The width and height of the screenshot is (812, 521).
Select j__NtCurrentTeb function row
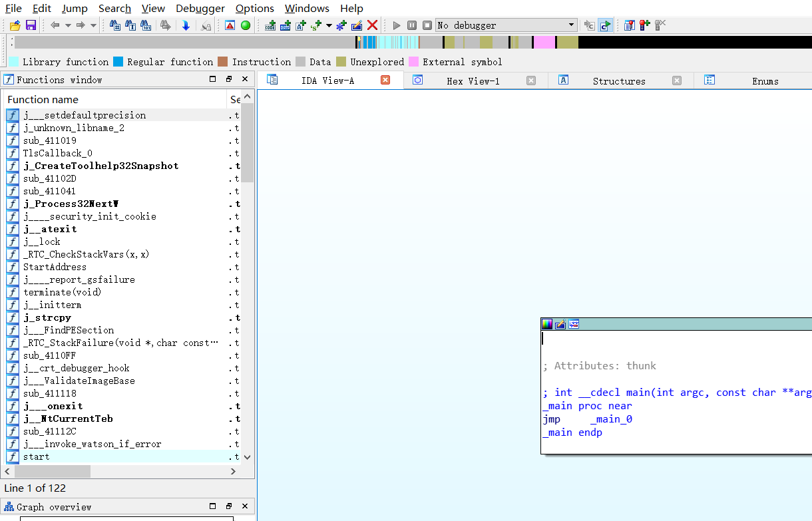point(123,419)
